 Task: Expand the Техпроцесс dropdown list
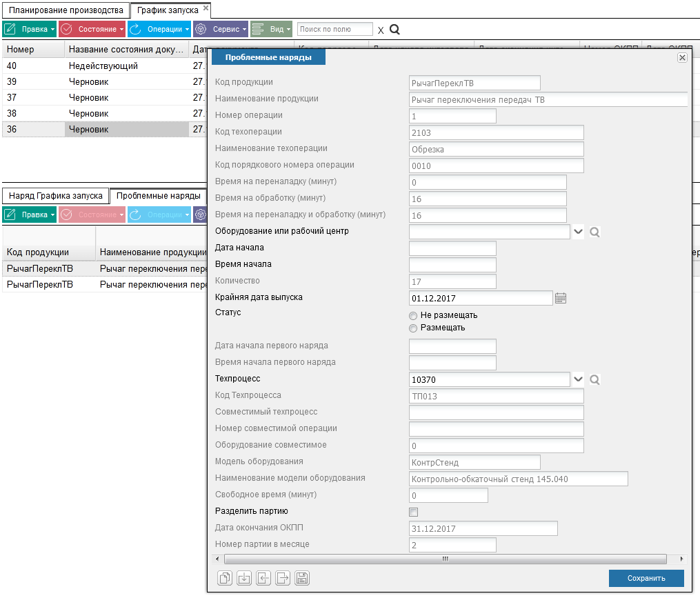click(578, 379)
